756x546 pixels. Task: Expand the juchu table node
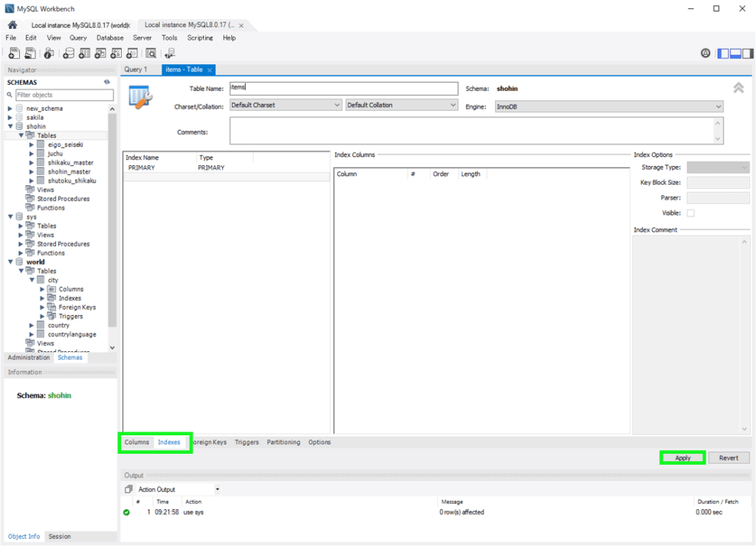pos(32,153)
